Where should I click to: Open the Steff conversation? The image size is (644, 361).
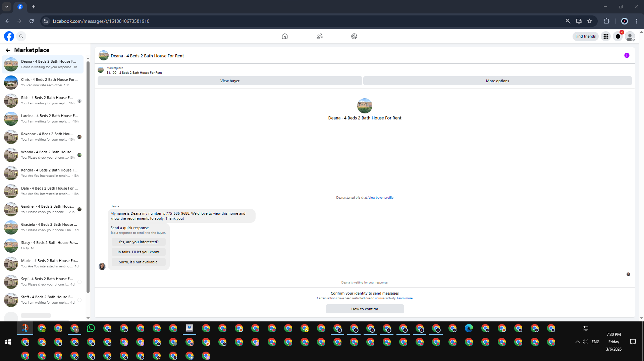[43, 300]
